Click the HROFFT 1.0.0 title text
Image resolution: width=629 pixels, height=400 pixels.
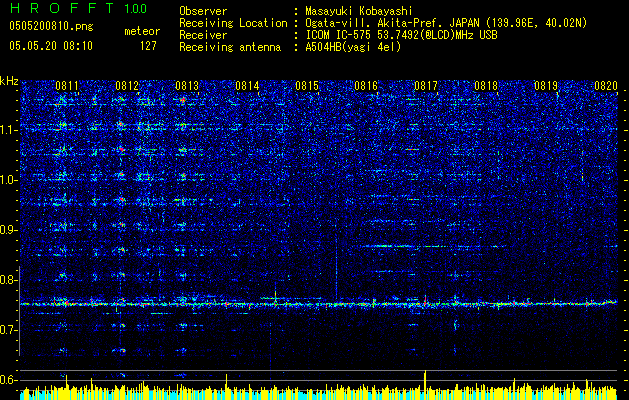(78, 8)
